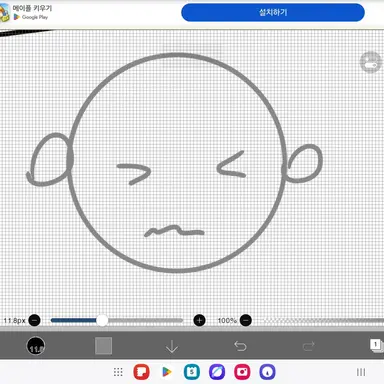384x384 pixels.
Task: Decrease brush size with minus button
Action: (34, 320)
